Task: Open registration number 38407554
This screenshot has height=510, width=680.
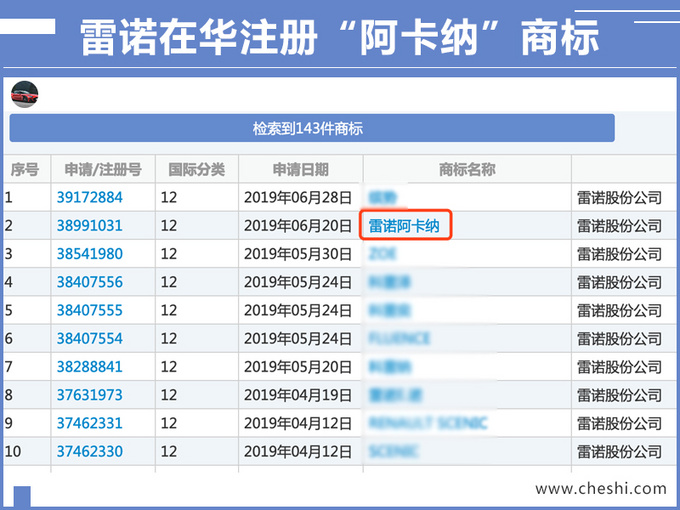Action: (x=90, y=338)
